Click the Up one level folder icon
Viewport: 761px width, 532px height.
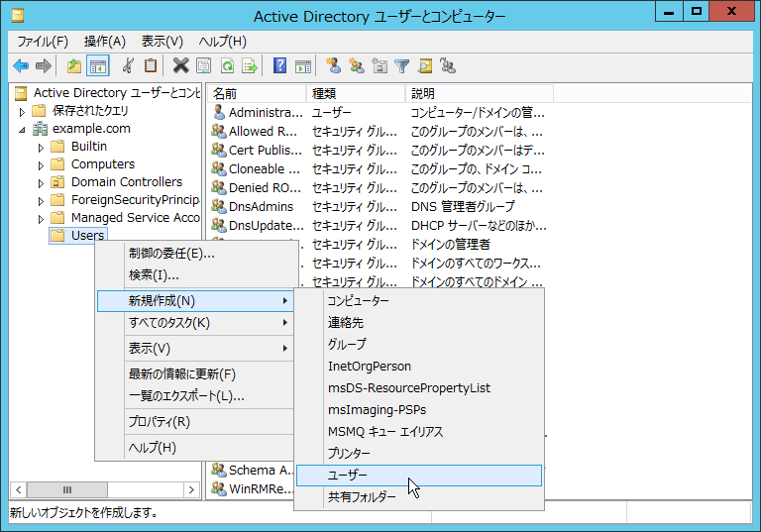(73, 65)
